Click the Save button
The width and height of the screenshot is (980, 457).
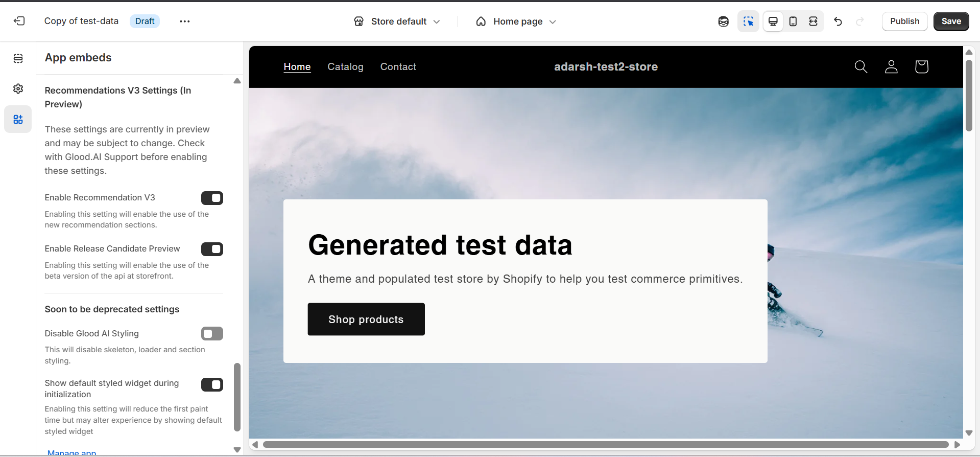951,21
